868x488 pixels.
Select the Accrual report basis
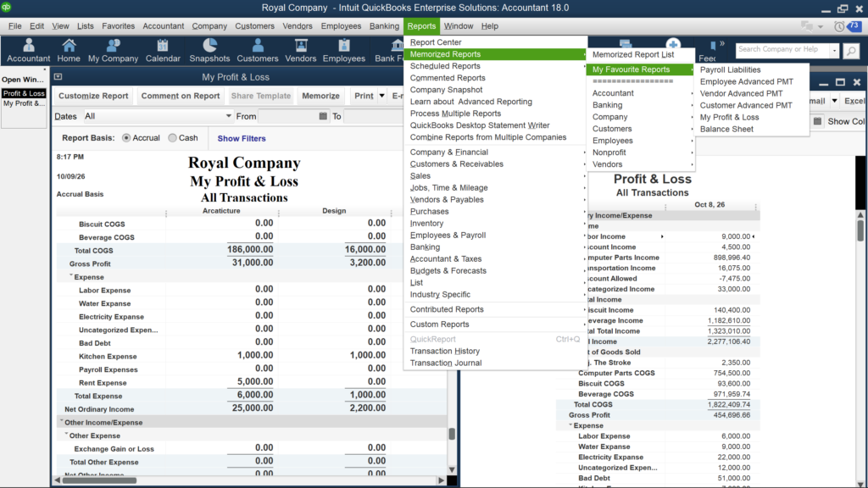tap(126, 138)
